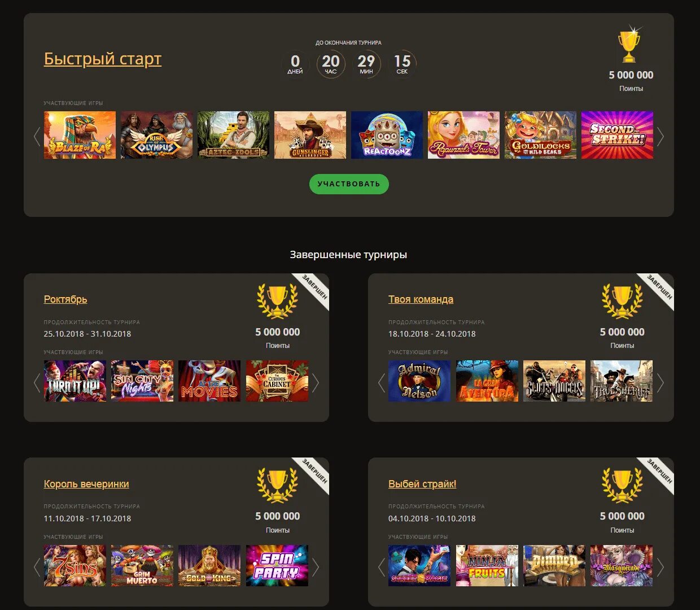This screenshot has width=700, height=610.
Task: Open the Роктябрь tournament link
Action: (x=65, y=299)
